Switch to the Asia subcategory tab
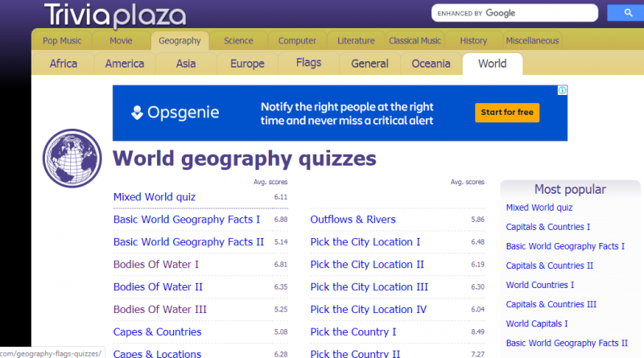Image resolution: width=644 pixels, height=358 pixels. coord(186,64)
